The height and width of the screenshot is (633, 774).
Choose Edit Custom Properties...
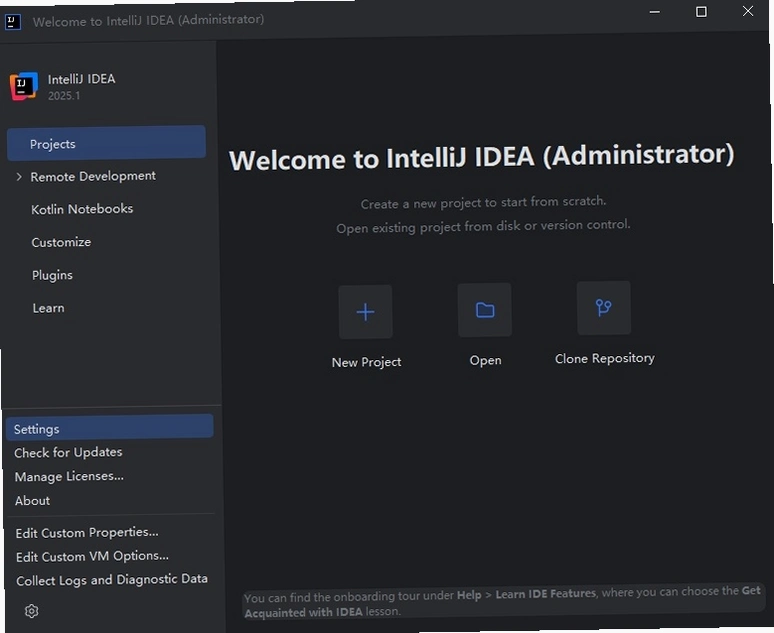click(87, 533)
